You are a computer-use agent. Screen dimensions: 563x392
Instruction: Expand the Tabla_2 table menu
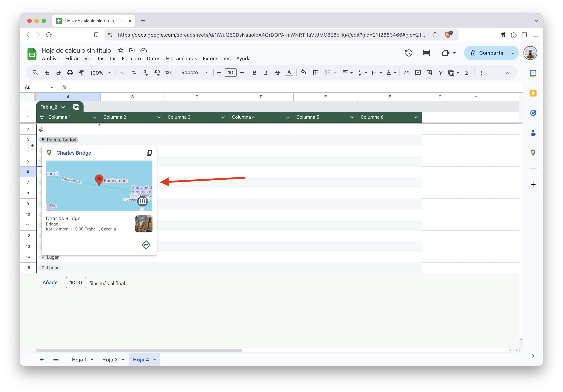click(63, 107)
